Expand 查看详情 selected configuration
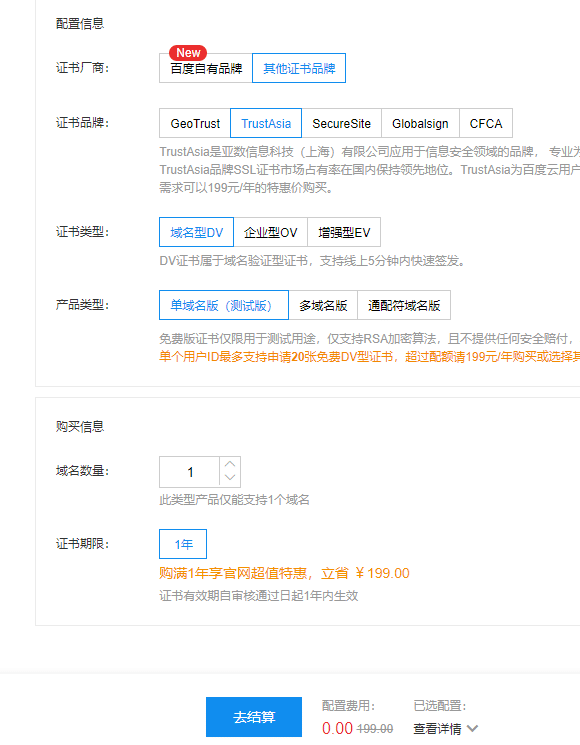 tap(446, 728)
